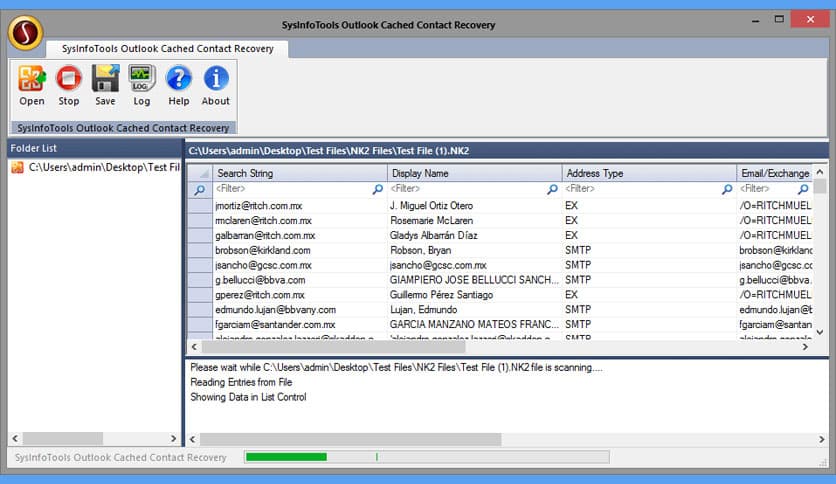The image size is (836, 484).
Task: Click display name GARCIA MANZANO MATEOS FRANC...
Action: click(x=475, y=325)
